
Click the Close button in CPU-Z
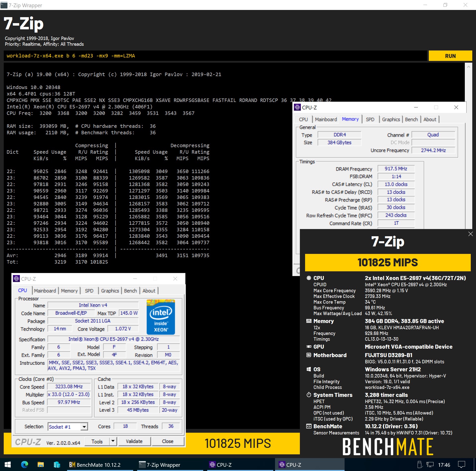pyautogui.click(x=168, y=441)
